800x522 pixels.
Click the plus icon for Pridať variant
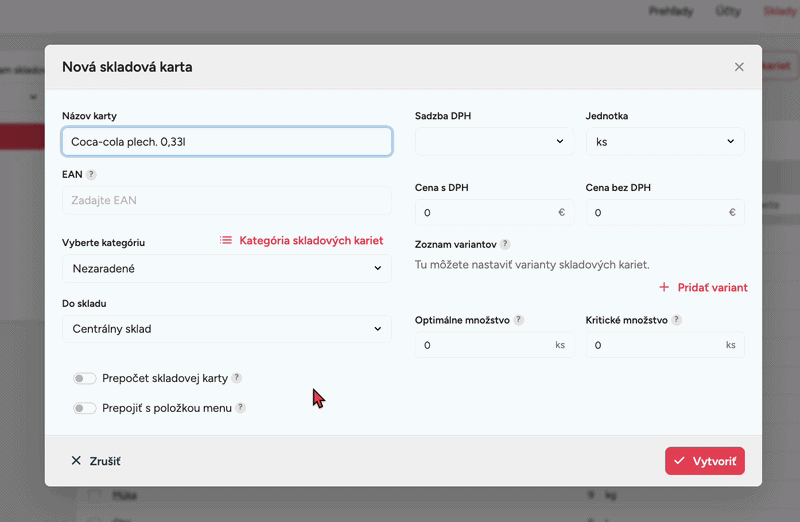click(664, 287)
